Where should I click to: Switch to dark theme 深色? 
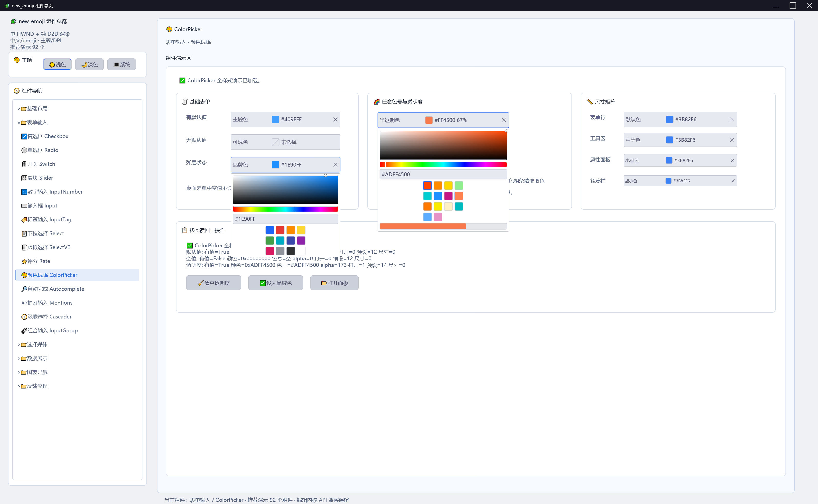[x=89, y=64]
